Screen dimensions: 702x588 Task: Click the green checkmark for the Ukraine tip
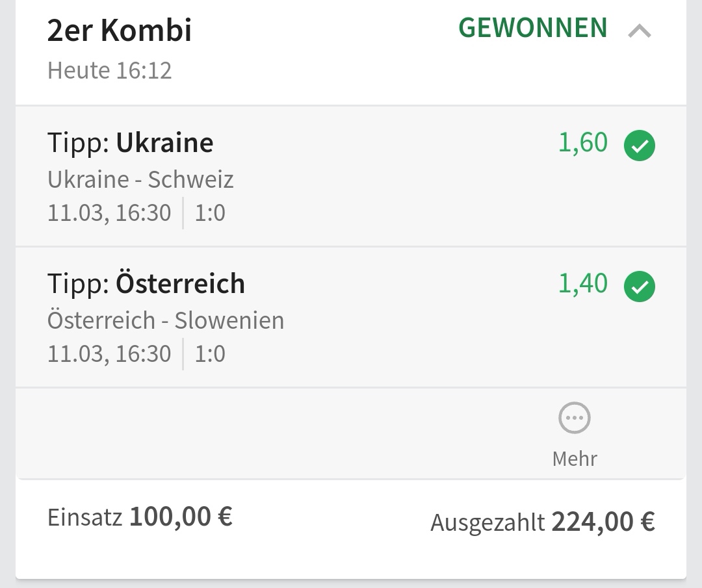coord(640,146)
